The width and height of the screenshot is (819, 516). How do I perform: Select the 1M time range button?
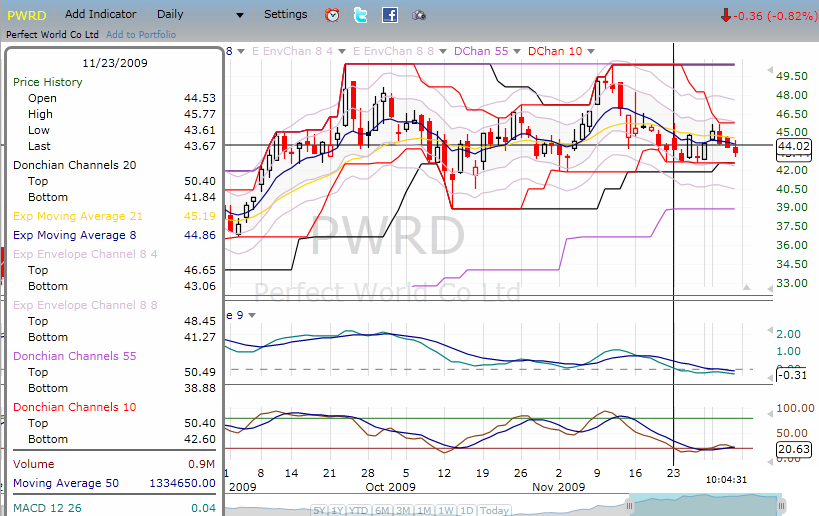[x=424, y=510]
